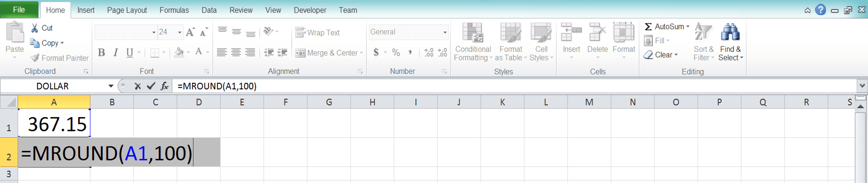
Task: Decrease cell indent
Action: coord(269,52)
